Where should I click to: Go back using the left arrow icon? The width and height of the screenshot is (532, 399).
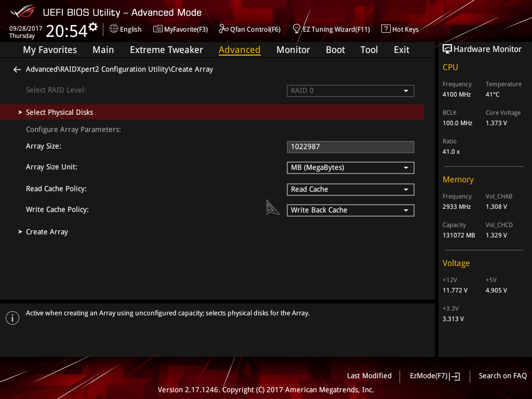point(17,70)
